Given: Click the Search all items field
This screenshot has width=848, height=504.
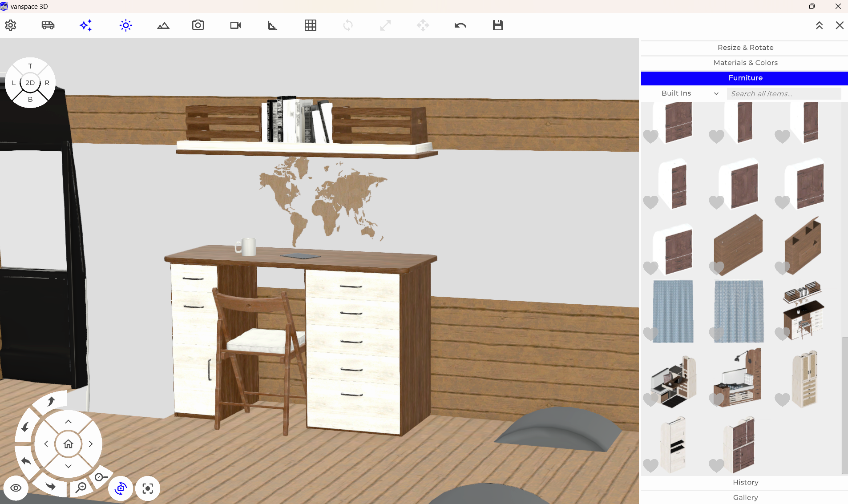Looking at the screenshot, I should tap(784, 93).
